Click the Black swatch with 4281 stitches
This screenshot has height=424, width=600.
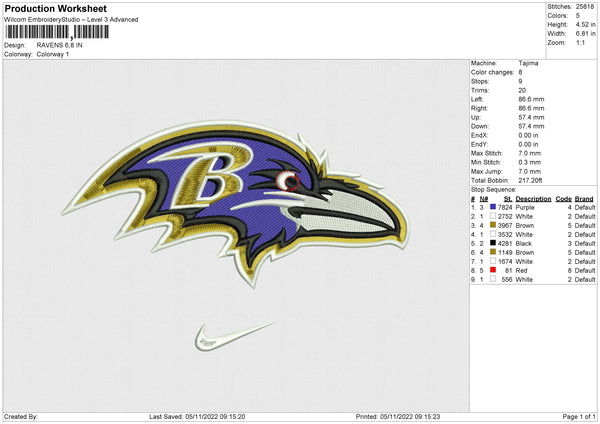[493, 243]
